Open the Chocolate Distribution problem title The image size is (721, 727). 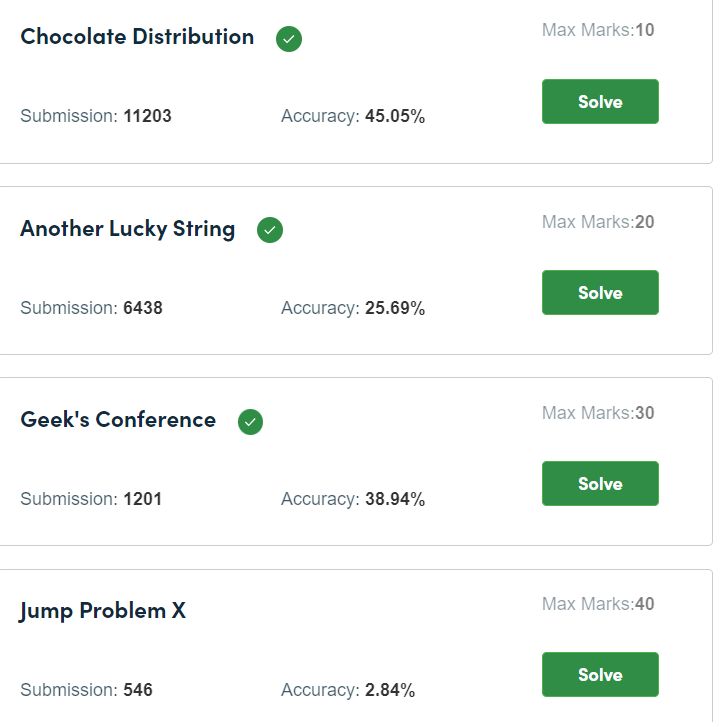point(137,37)
